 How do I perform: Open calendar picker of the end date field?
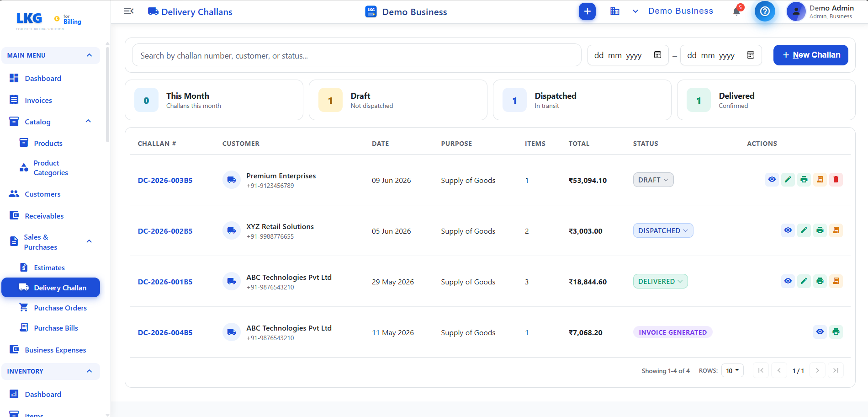pyautogui.click(x=750, y=55)
